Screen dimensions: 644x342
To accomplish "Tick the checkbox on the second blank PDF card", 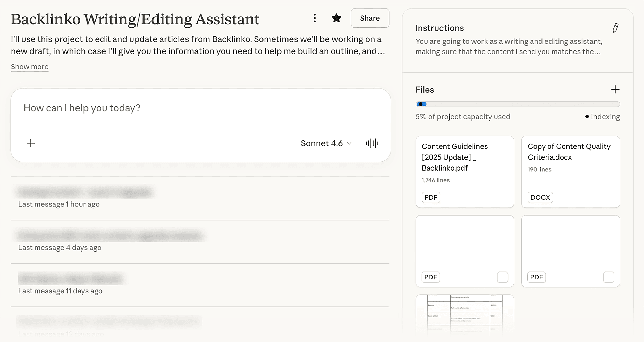I will pos(608,277).
